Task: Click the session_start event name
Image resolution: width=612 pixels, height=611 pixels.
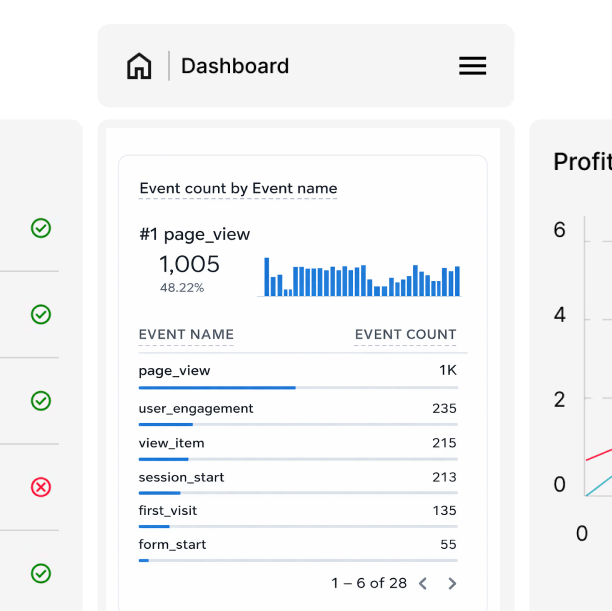Action: (x=181, y=477)
